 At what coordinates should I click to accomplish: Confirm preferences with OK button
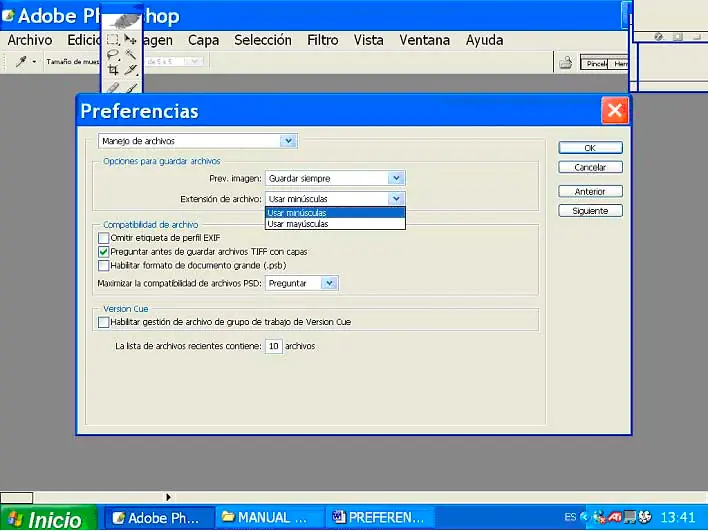click(x=590, y=148)
